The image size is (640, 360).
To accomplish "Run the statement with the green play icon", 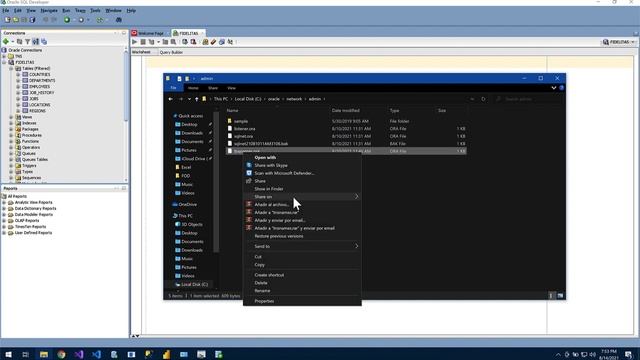I will click(135, 42).
